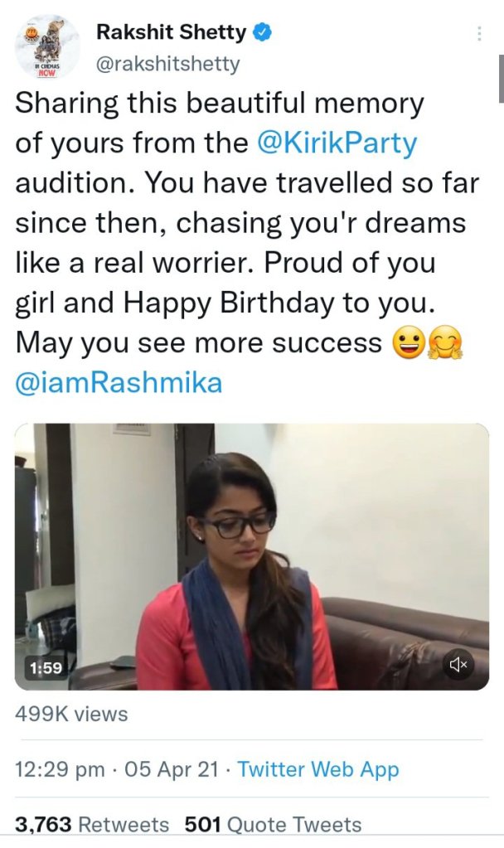Click the 499K views count
The width and height of the screenshot is (504, 848).
(x=72, y=715)
